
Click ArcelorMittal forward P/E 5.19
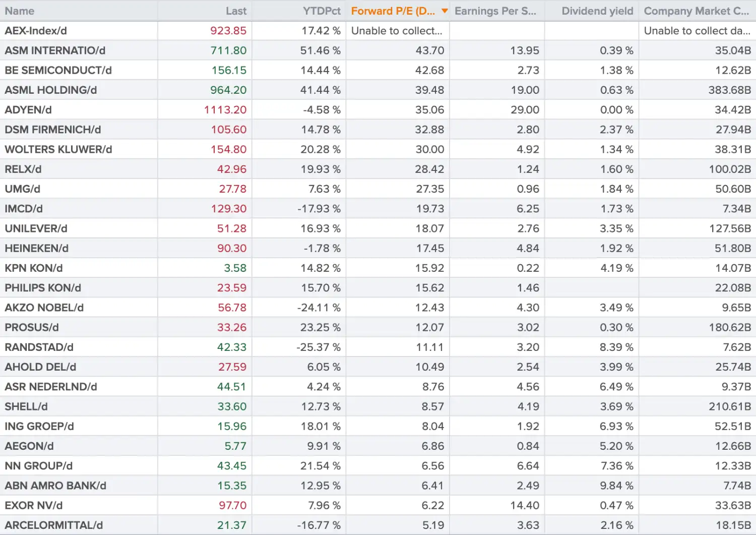coord(433,525)
